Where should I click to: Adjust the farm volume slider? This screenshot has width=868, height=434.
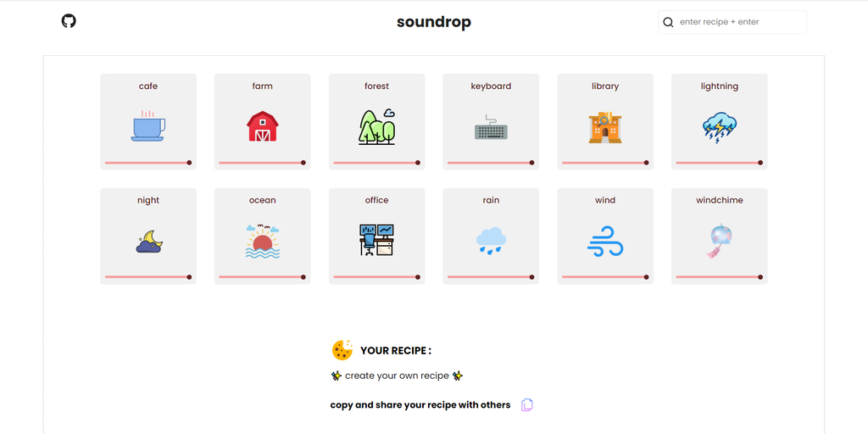point(263,163)
